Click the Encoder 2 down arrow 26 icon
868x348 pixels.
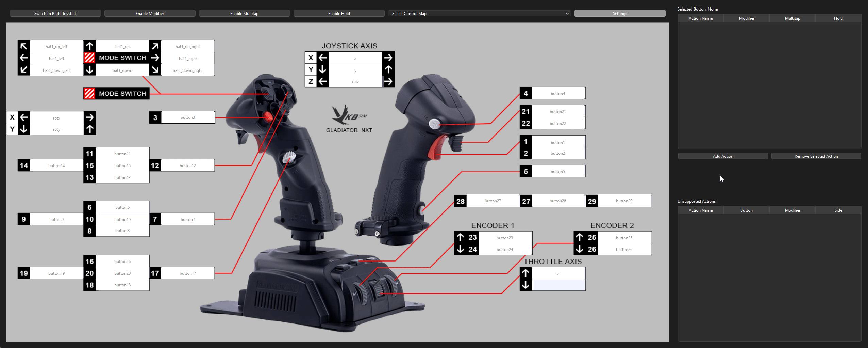pos(580,249)
